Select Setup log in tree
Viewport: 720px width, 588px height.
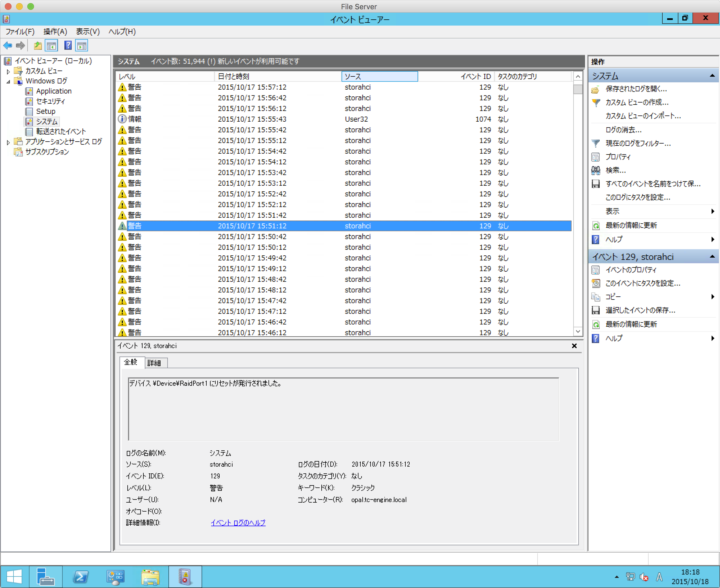coord(46,112)
